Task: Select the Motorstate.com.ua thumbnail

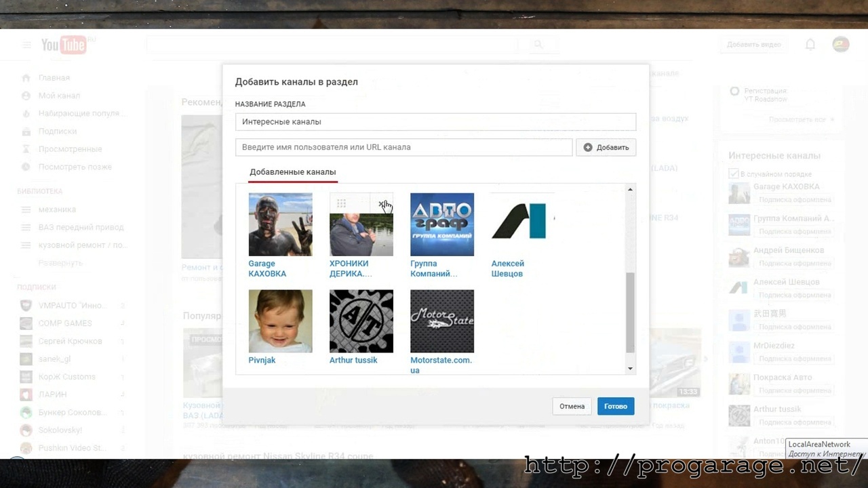Action: click(442, 321)
